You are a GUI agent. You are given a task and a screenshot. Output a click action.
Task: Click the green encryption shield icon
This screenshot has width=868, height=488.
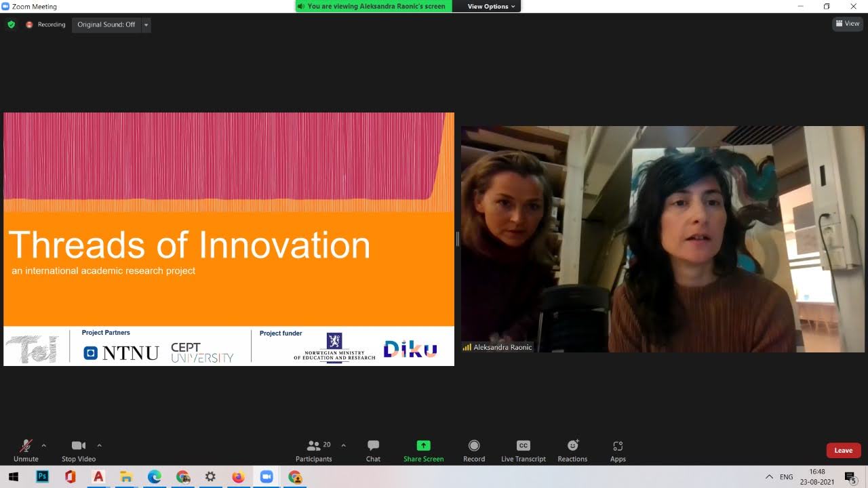pyautogui.click(x=11, y=24)
